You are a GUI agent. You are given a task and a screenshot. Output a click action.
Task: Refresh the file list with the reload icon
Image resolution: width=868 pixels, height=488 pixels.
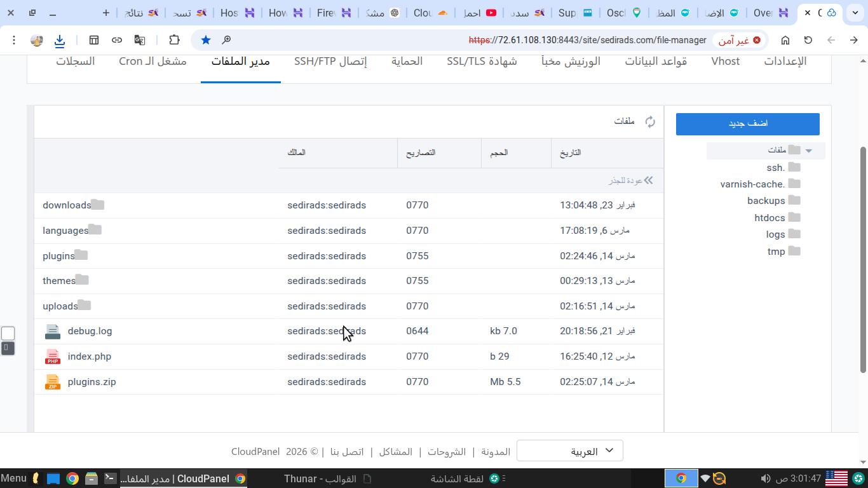pyautogui.click(x=650, y=121)
